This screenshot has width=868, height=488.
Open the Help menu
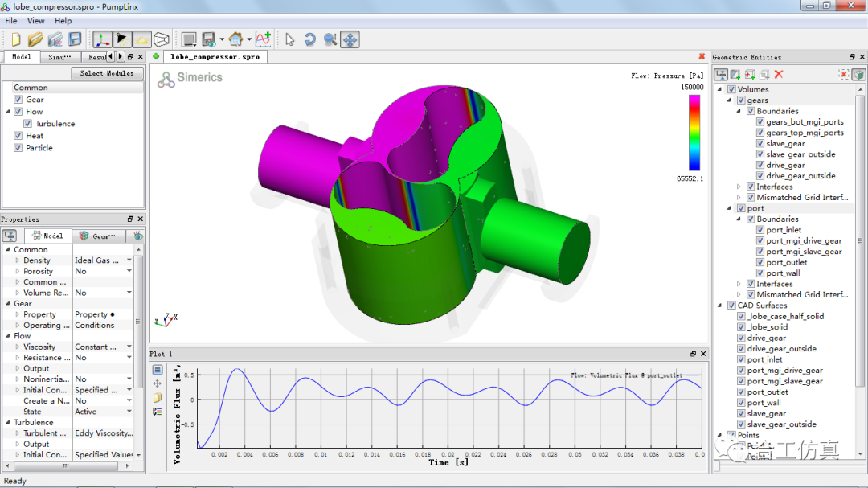[63, 20]
